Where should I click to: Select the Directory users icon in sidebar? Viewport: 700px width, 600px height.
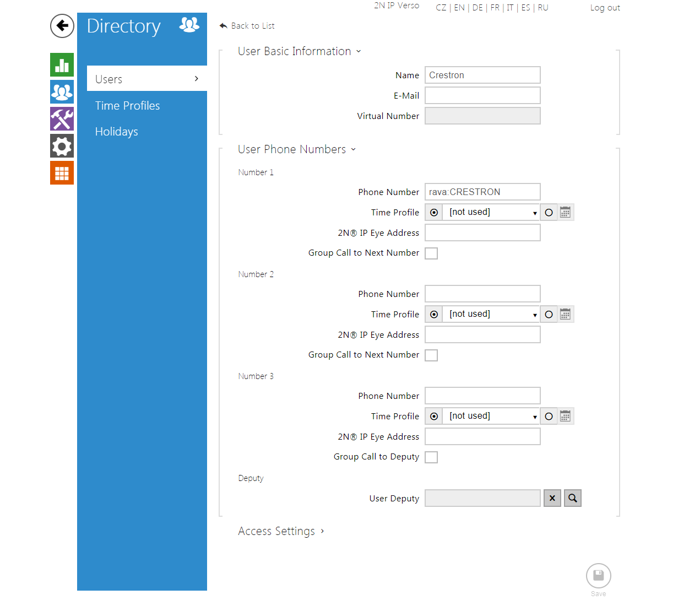coord(62,91)
